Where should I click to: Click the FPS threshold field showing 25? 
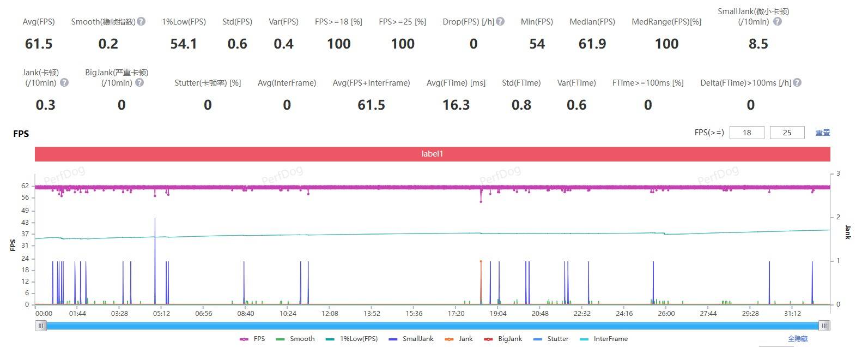(x=787, y=133)
